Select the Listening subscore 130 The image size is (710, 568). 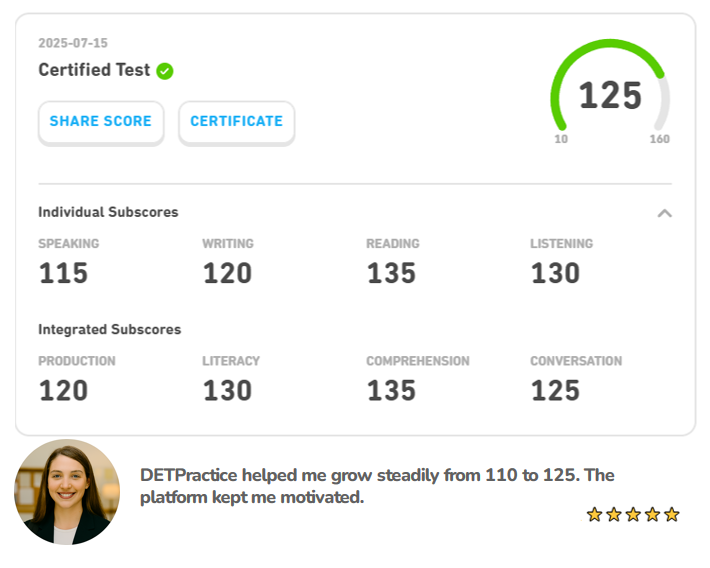[x=555, y=273]
